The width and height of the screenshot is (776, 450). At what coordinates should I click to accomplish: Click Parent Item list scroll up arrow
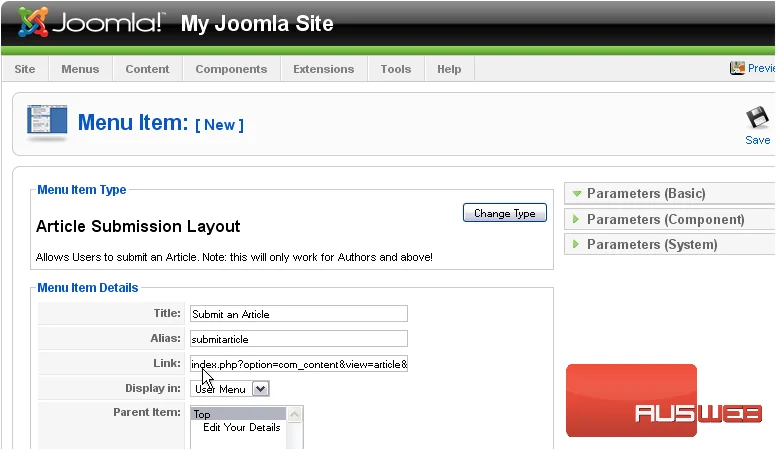coord(294,414)
